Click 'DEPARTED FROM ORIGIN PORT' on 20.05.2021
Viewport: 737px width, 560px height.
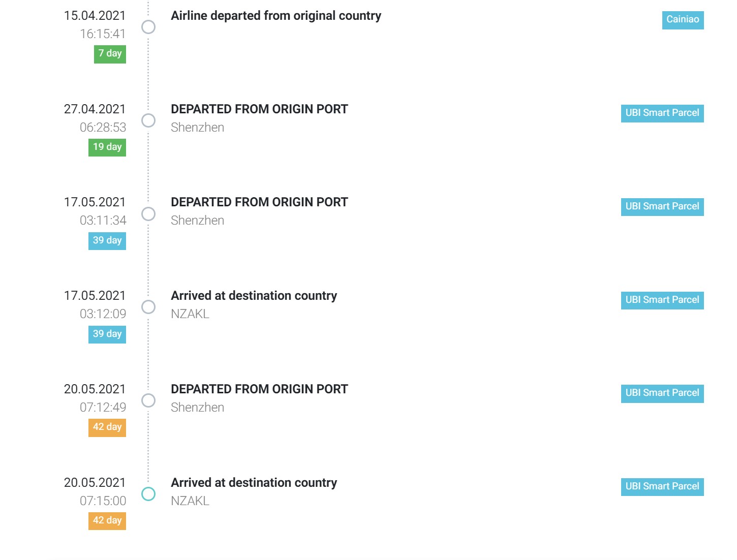(x=259, y=389)
